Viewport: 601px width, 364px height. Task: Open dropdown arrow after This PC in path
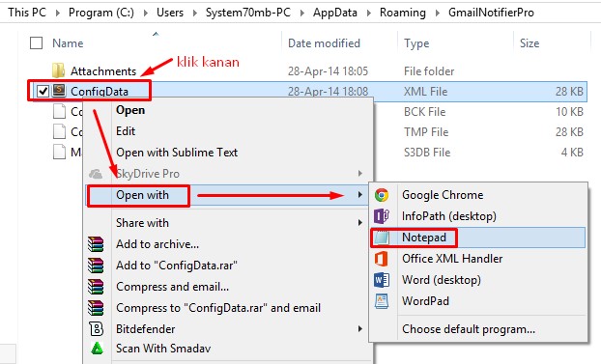58,13
